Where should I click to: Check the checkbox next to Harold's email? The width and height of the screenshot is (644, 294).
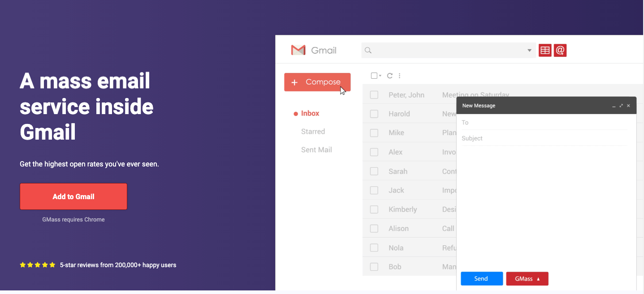(x=374, y=114)
